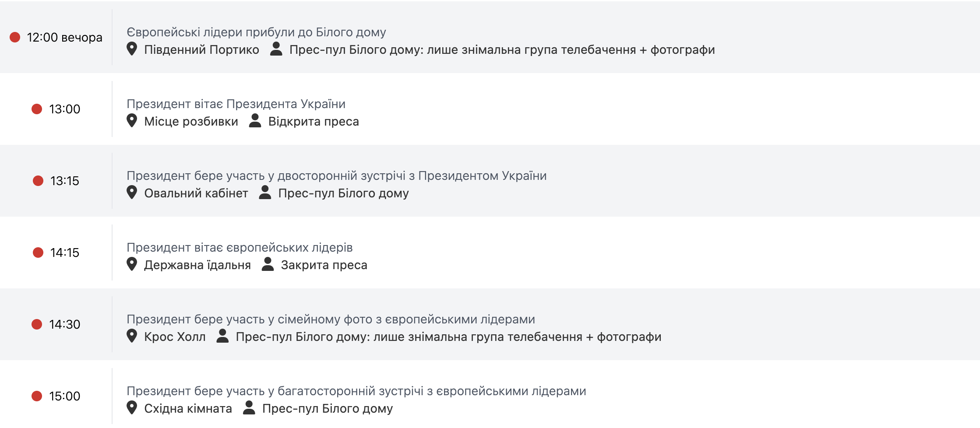980x428 pixels.
Task: Click red dot marker at 14:15
Action: 38,253
